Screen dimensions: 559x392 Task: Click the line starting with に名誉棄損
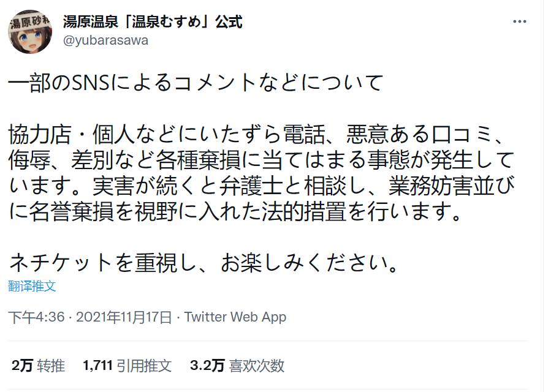(x=233, y=212)
